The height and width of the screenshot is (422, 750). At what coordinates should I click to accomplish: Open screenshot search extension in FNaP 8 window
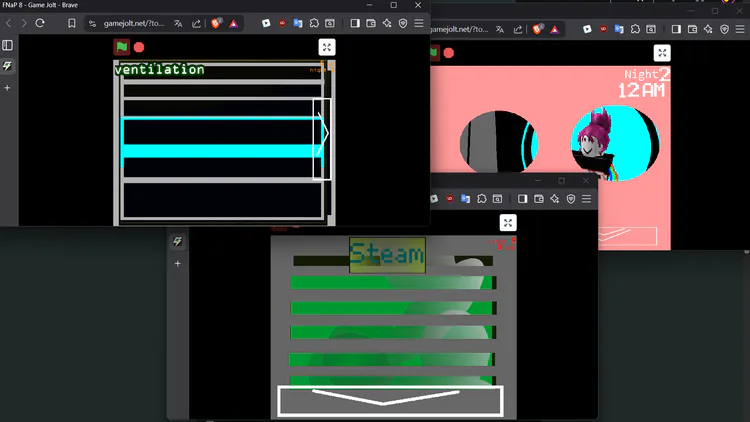click(x=330, y=23)
